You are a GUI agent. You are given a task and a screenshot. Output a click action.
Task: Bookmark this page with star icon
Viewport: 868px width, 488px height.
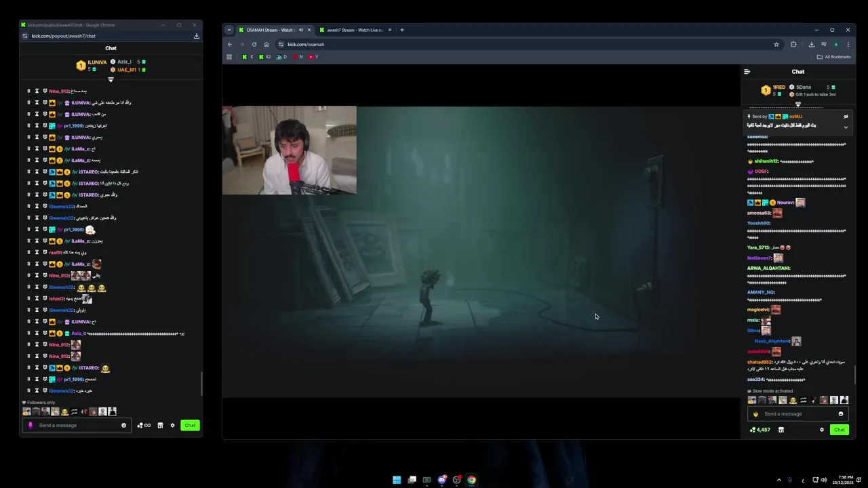click(x=776, y=45)
